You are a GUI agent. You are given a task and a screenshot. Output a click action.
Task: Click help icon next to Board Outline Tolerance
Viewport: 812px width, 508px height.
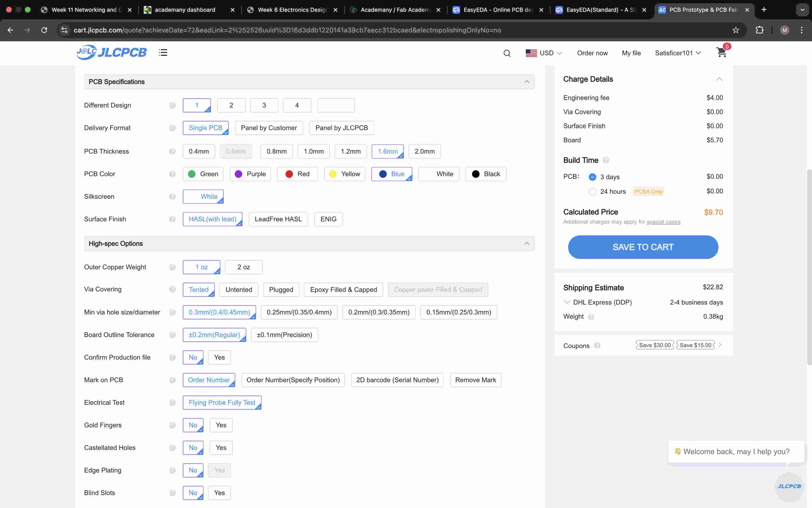172,335
